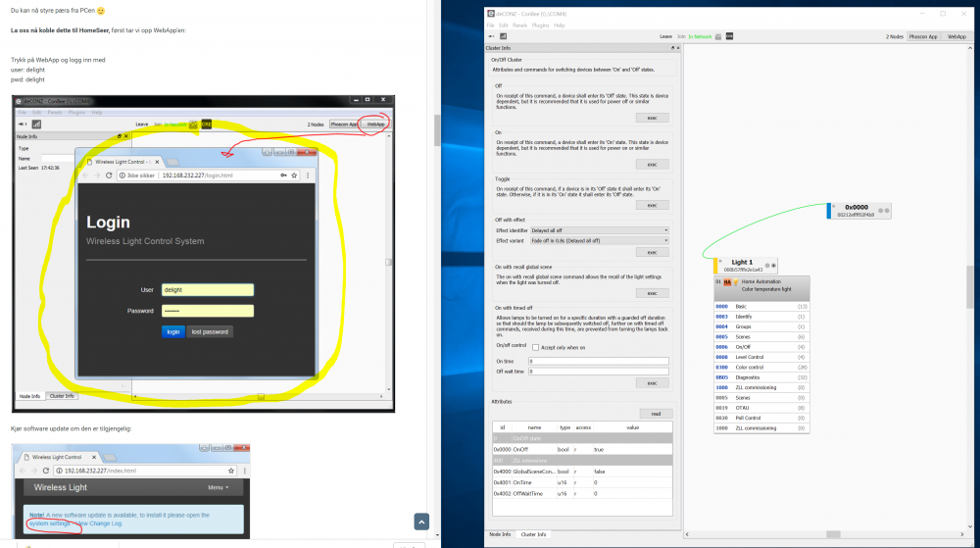The image size is (980, 548).
Task: Click the network settings icon beside In Network
Action: [x=717, y=36]
